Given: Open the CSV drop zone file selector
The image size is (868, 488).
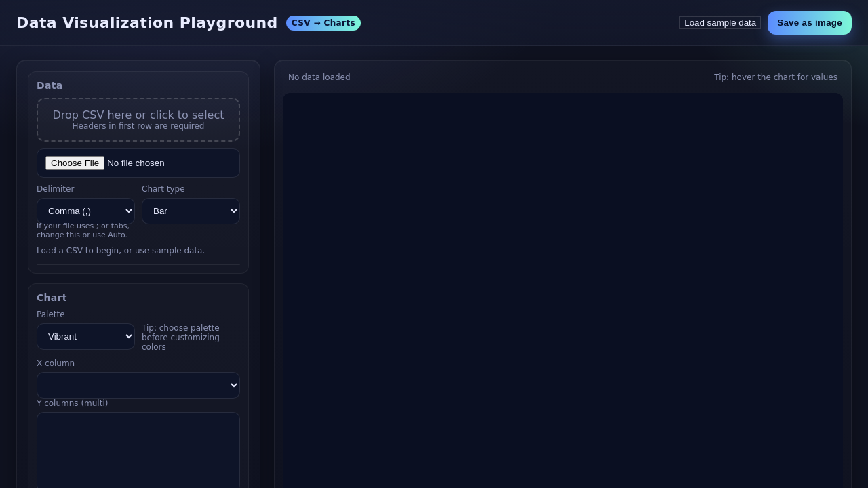Looking at the screenshot, I should click(138, 119).
